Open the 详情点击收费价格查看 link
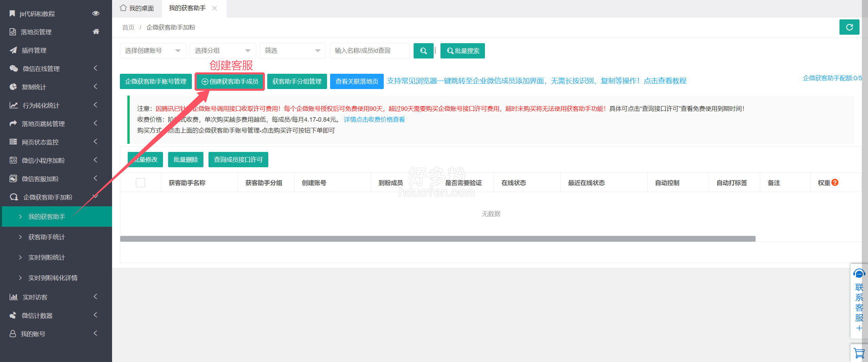This screenshot has width=868, height=362. 374,120
